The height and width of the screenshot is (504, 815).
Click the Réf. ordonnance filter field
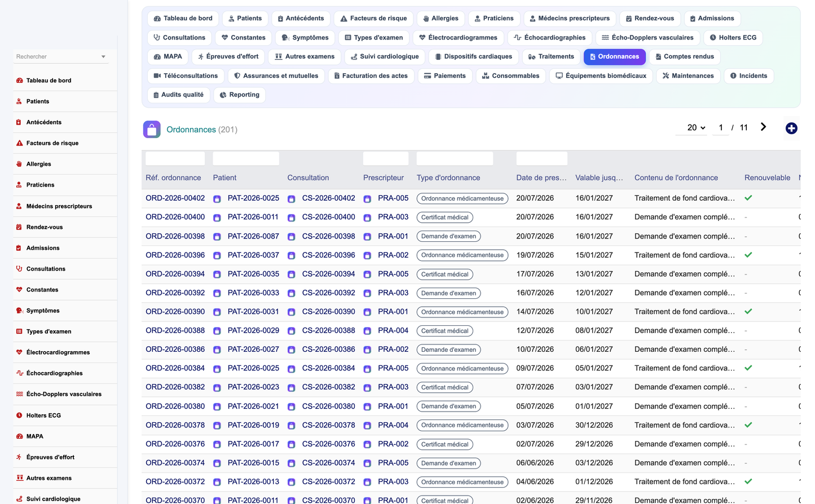tap(175, 158)
